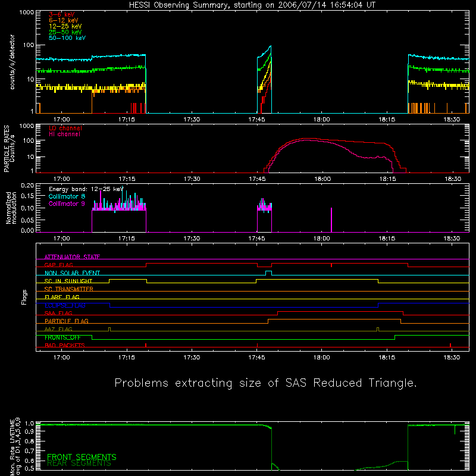Screen dimensions: 476x476
Task: Click the GAP FLAG label
Action: point(58,265)
